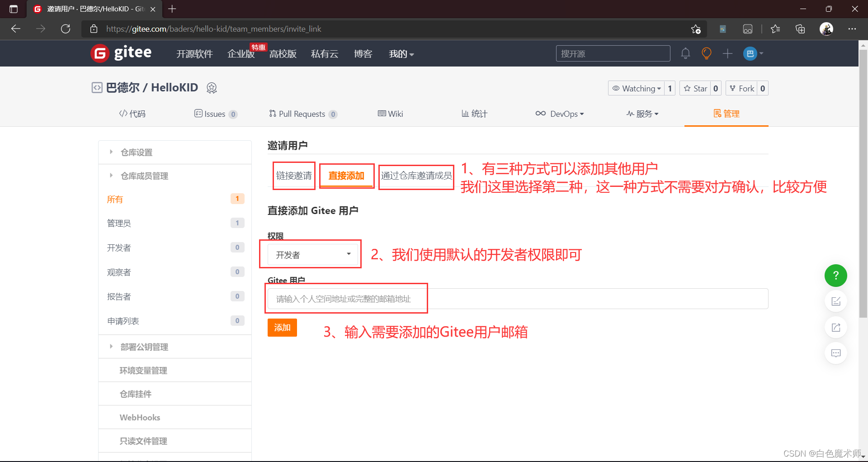Click the Gitee logo
The width and height of the screenshot is (868, 462).
[x=121, y=53]
